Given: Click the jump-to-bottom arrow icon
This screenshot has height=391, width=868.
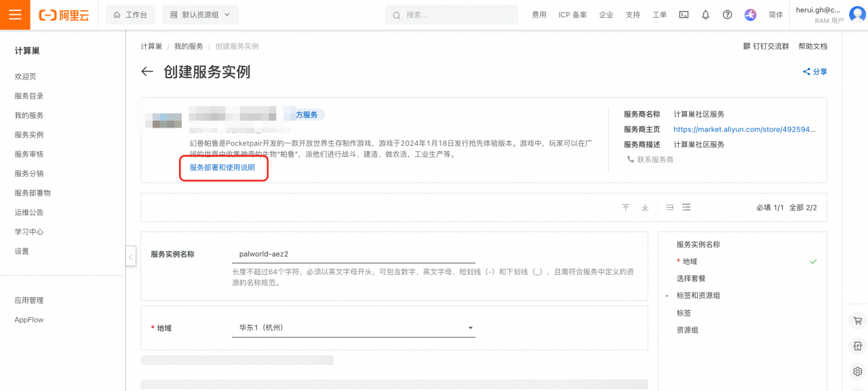Looking at the screenshot, I should point(645,207).
